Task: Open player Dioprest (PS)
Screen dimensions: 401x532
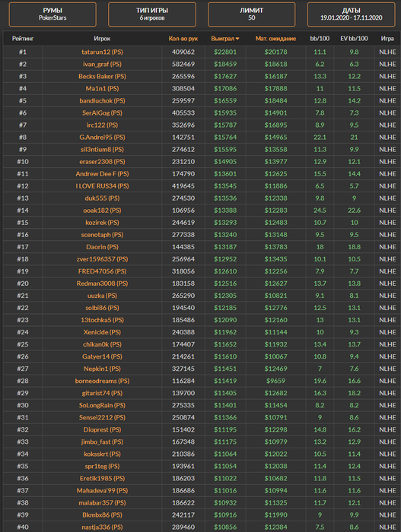Action: click(102, 430)
